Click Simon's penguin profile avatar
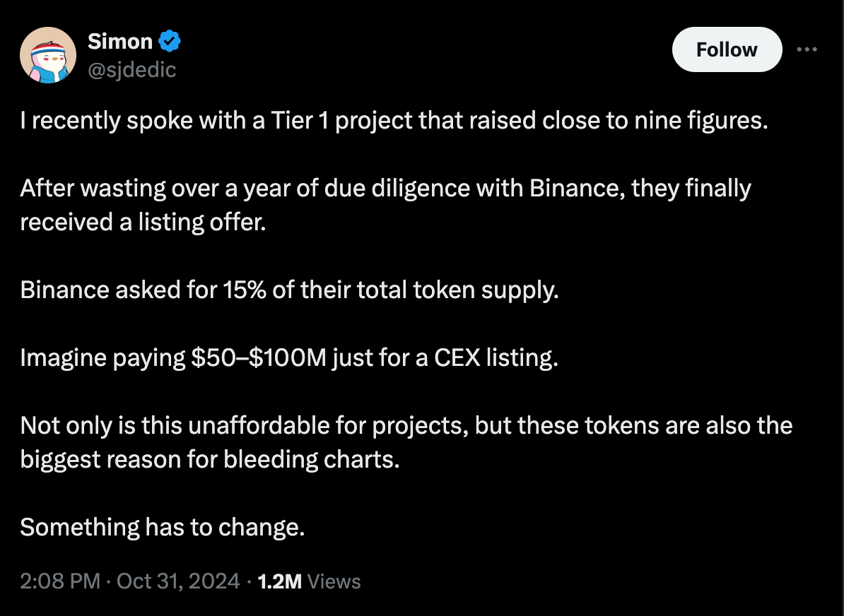This screenshot has height=616, width=844. click(47, 54)
